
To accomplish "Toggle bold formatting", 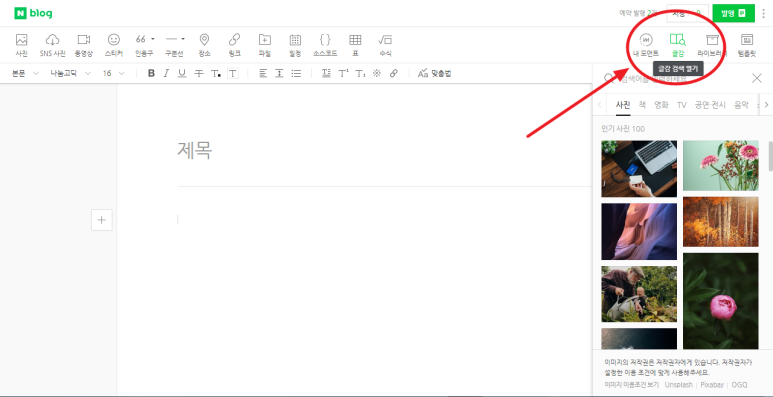I will pyautogui.click(x=151, y=73).
